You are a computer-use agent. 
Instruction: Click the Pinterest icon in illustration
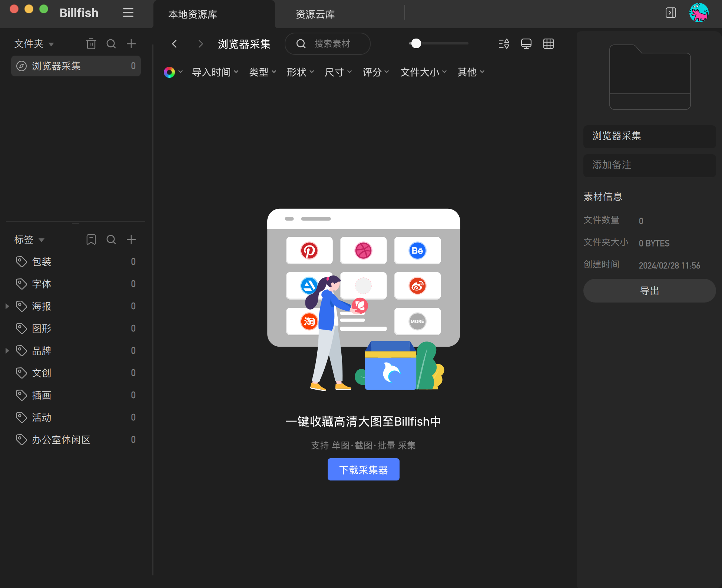[x=309, y=251]
